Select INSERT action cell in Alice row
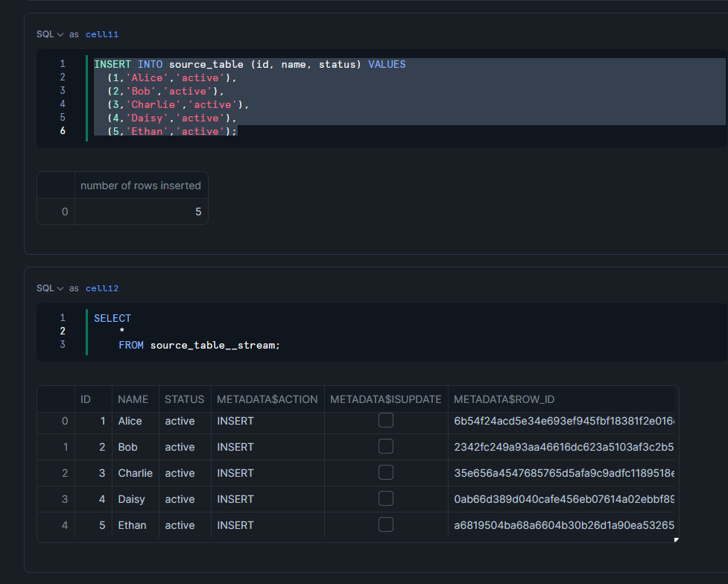 (x=268, y=421)
